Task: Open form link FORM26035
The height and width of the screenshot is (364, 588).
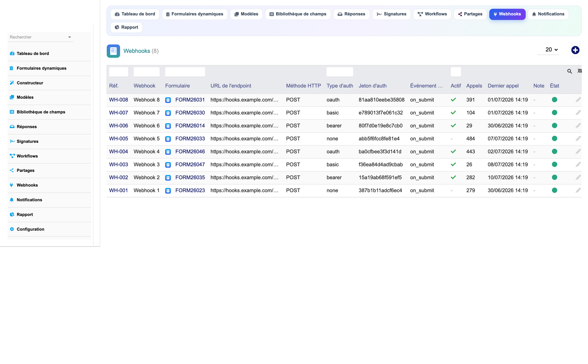Action: (x=190, y=178)
